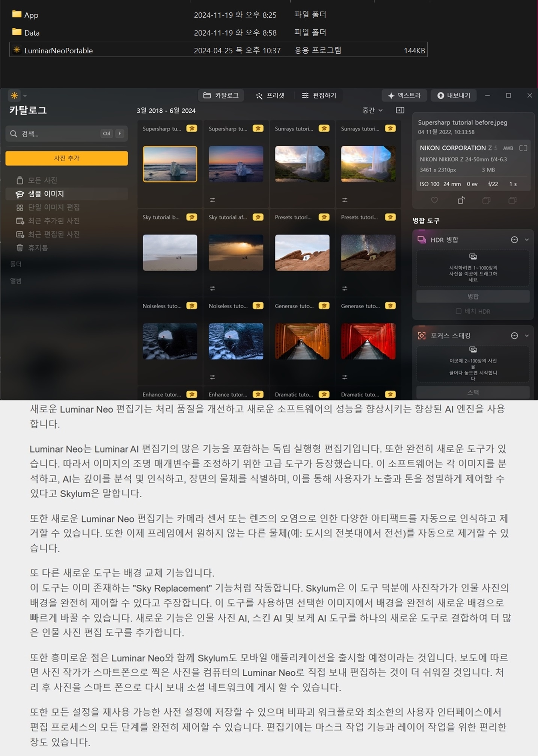This screenshot has width=538, height=756.
Task: Select the Sky tutorial b... beach thumbnail
Action: coord(170,253)
